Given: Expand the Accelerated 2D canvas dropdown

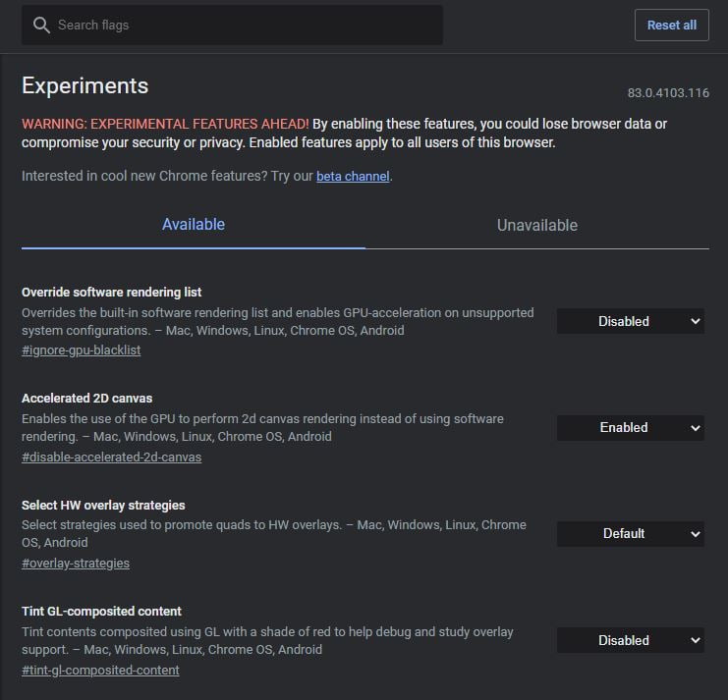Looking at the screenshot, I should (x=631, y=428).
